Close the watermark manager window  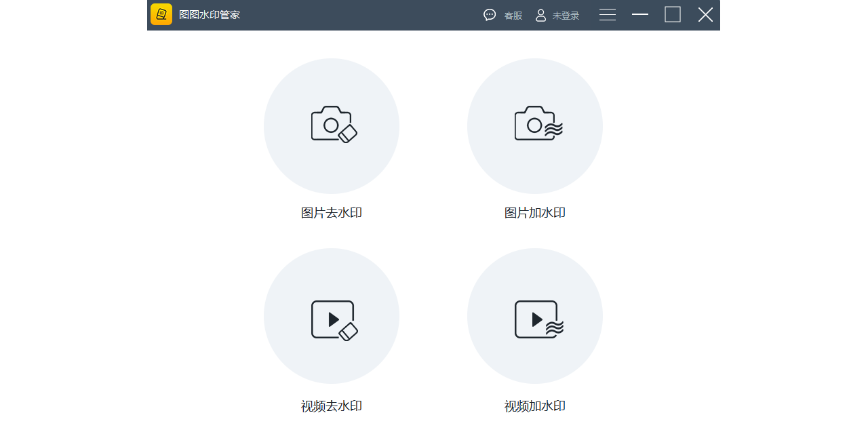[x=705, y=14]
